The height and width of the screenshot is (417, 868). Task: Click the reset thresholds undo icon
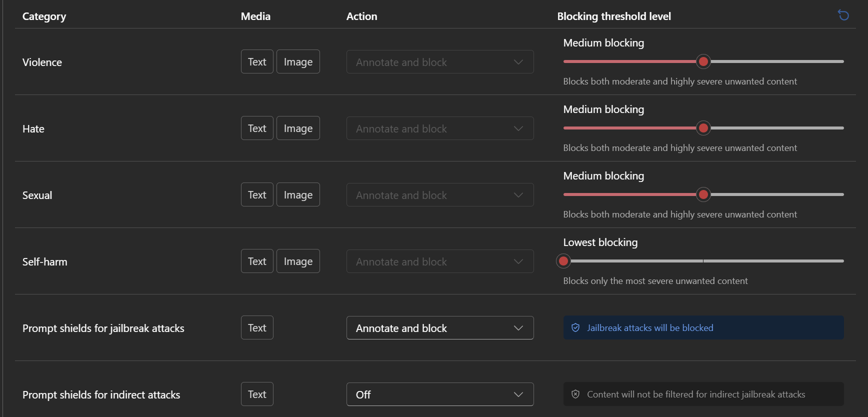coord(843,15)
